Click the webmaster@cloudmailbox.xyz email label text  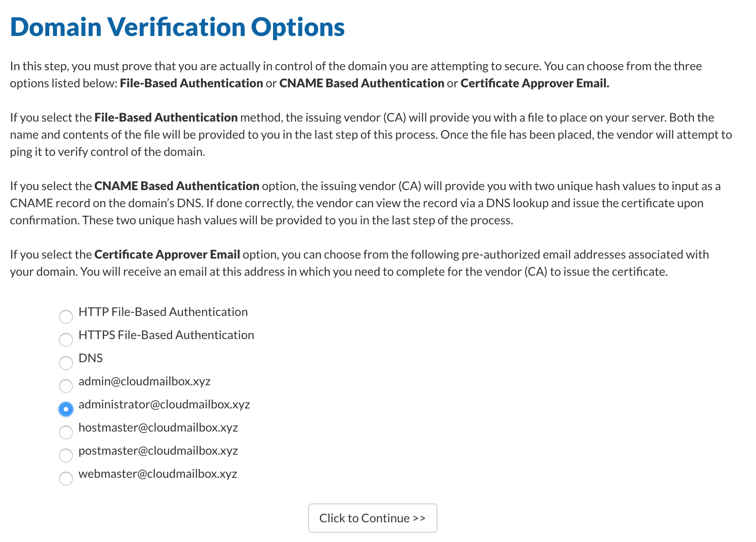click(x=158, y=474)
